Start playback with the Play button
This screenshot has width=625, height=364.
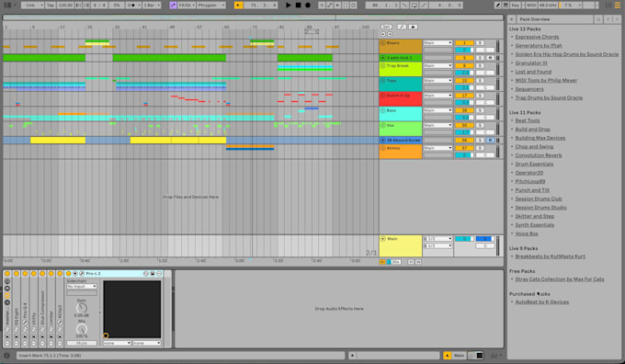(x=289, y=6)
